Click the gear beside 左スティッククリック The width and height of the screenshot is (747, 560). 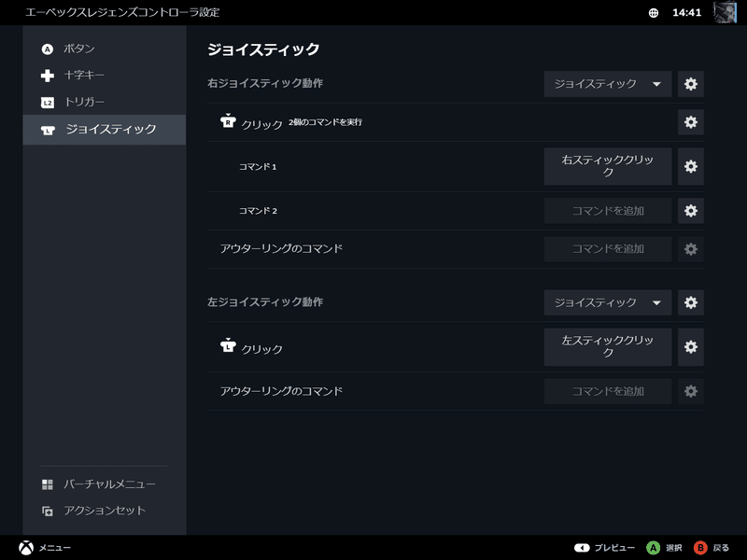[690, 347]
